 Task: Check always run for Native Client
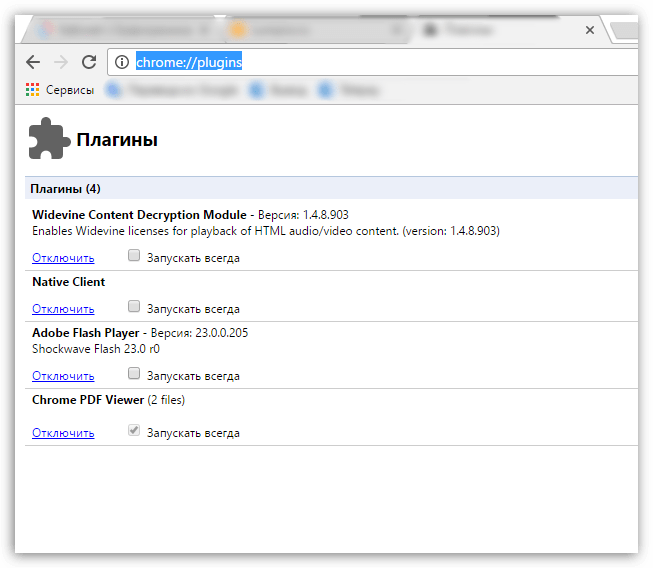[x=134, y=306]
